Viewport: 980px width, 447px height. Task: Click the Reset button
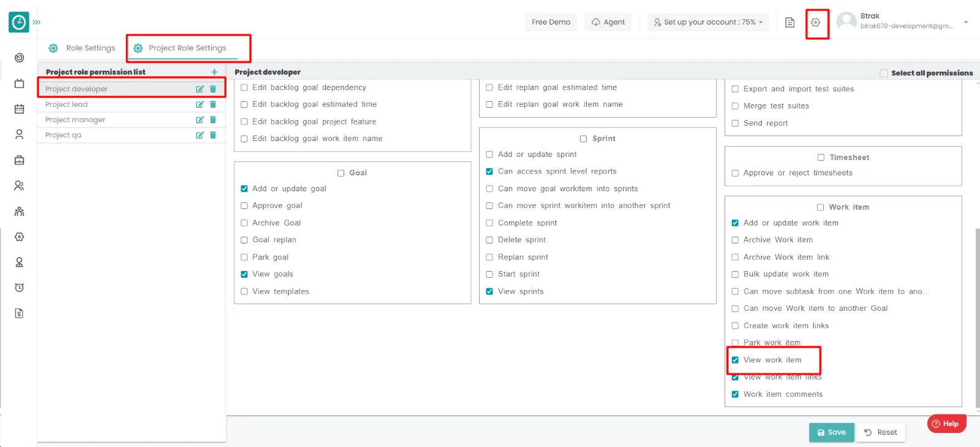click(881, 432)
